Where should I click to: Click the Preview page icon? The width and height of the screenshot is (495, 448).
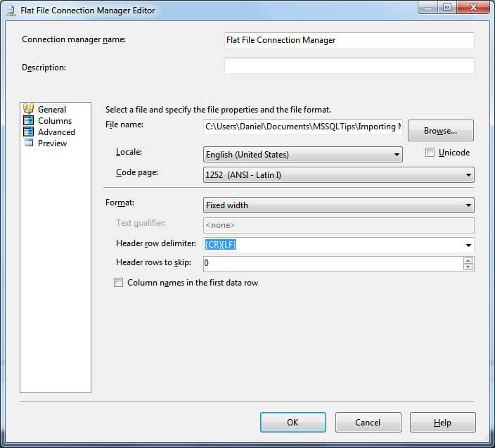tap(29, 143)
